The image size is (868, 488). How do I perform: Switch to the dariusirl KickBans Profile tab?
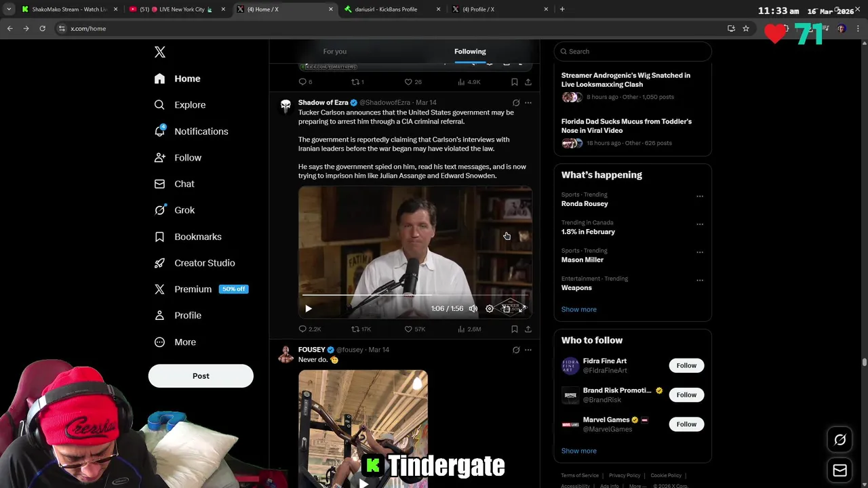(x=393, y=9)
